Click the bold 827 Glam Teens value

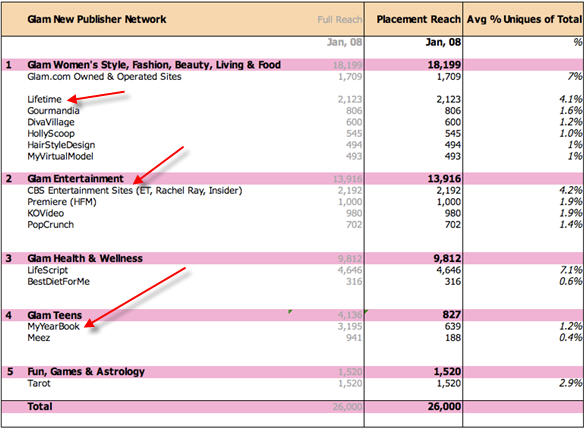[451, 315]
